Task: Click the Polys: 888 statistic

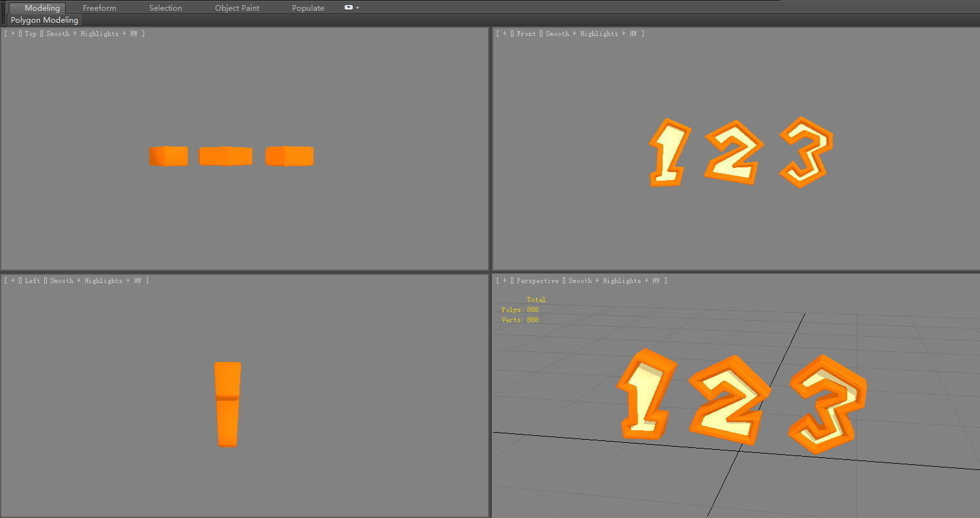Action: 520,310
